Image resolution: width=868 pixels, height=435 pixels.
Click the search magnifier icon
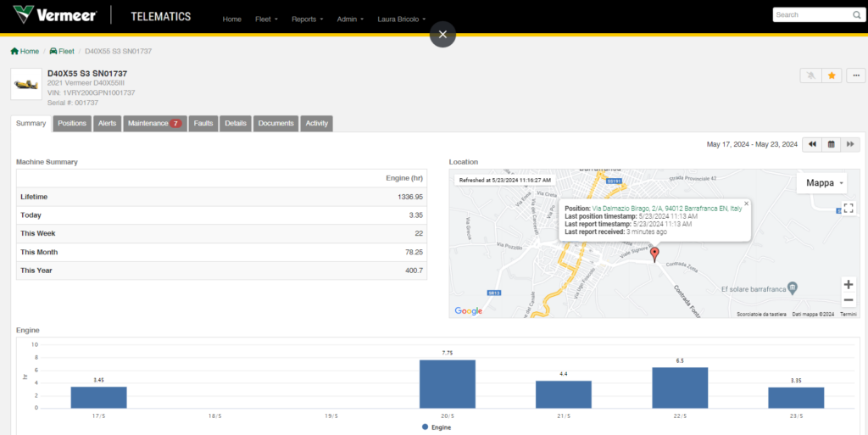point(856,15)
